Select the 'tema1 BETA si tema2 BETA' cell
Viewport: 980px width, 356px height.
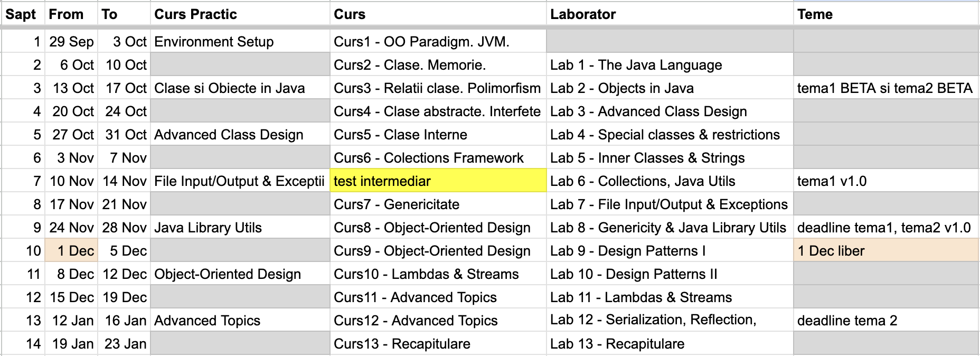(884, 88)
